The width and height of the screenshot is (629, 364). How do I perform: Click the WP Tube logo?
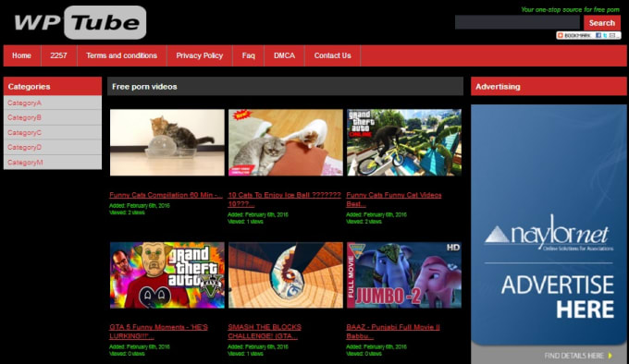coord(80,22)
